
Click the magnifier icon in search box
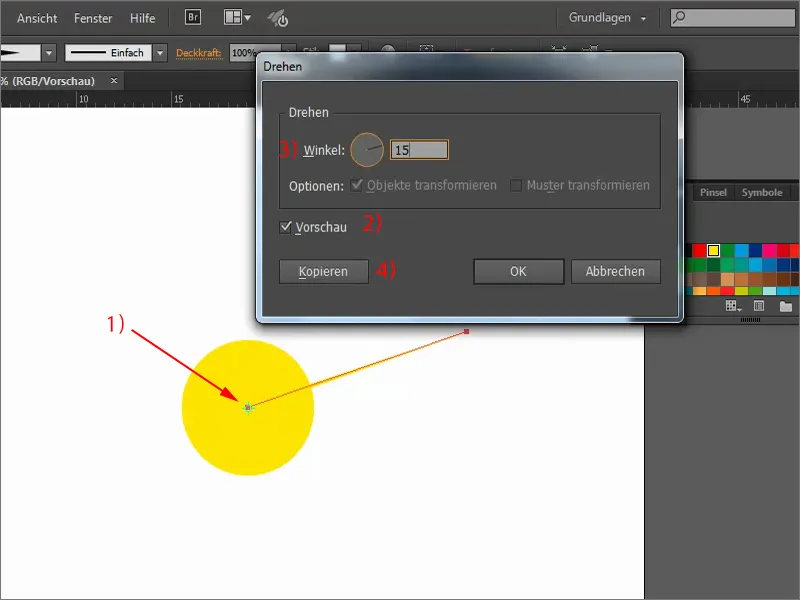(x=679, y=18)
